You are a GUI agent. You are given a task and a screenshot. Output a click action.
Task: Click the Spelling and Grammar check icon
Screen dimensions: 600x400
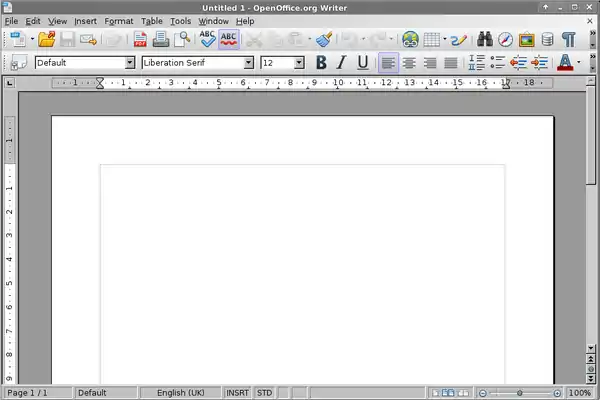[x=207, y=40]
